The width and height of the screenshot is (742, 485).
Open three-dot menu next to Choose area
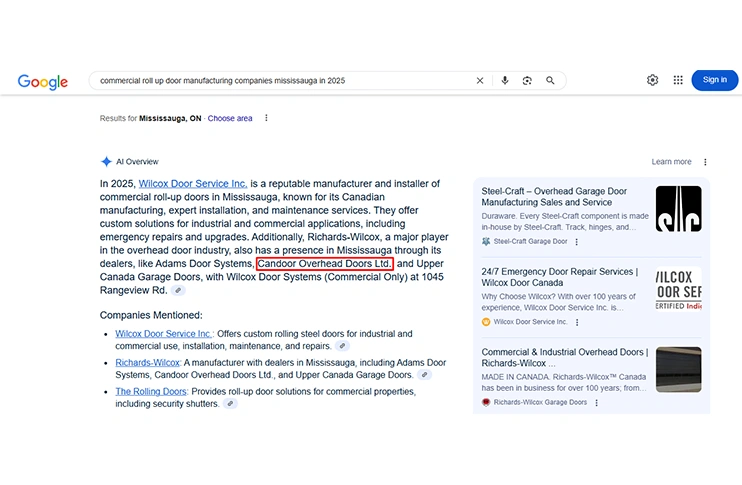pyautogui.click(x=266, y=118)
